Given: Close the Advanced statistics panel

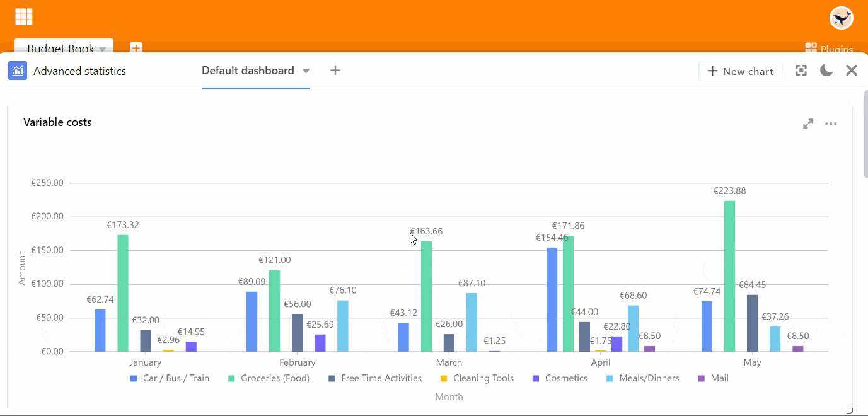Looking at the screenshot, I should (x=852, y=71).
